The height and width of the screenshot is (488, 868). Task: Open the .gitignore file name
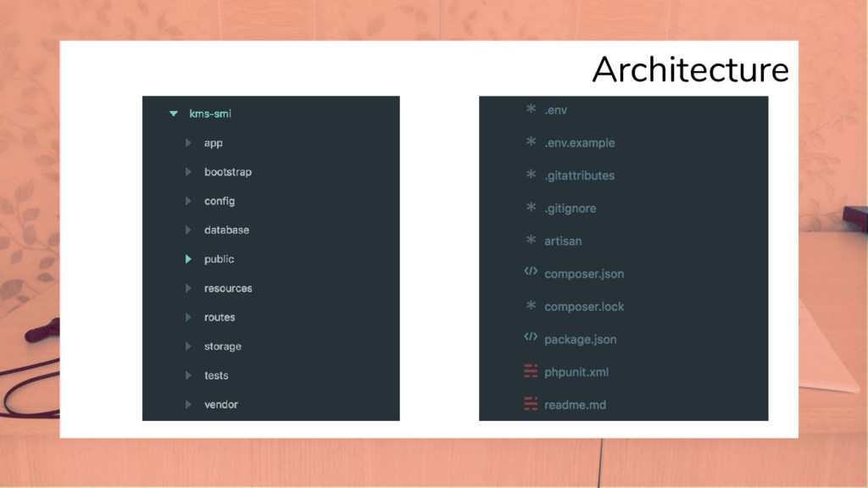(570, 208)
